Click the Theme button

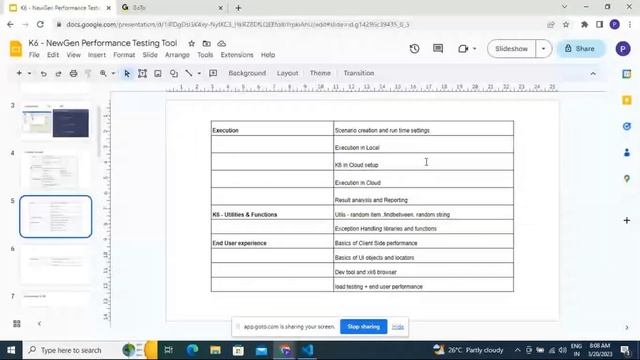coord(320,73)
